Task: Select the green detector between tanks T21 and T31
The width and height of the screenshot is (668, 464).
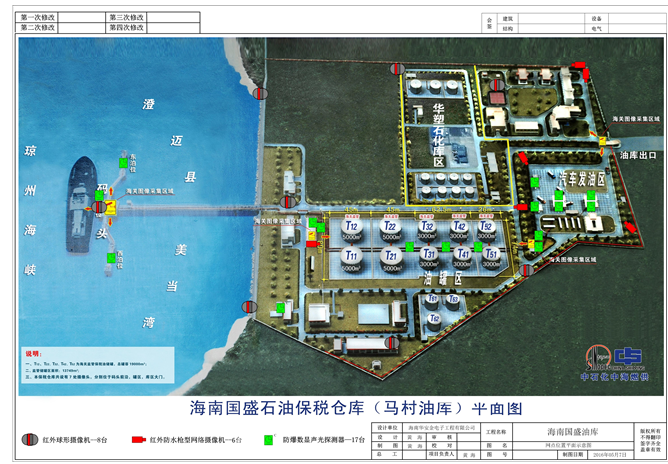Action: click(409, 246)
